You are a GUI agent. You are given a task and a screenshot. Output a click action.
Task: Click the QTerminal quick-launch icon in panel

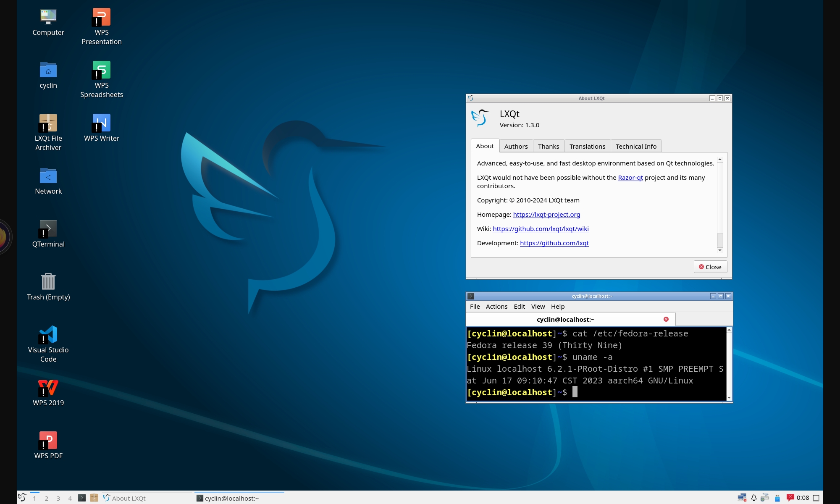point(82,498)
